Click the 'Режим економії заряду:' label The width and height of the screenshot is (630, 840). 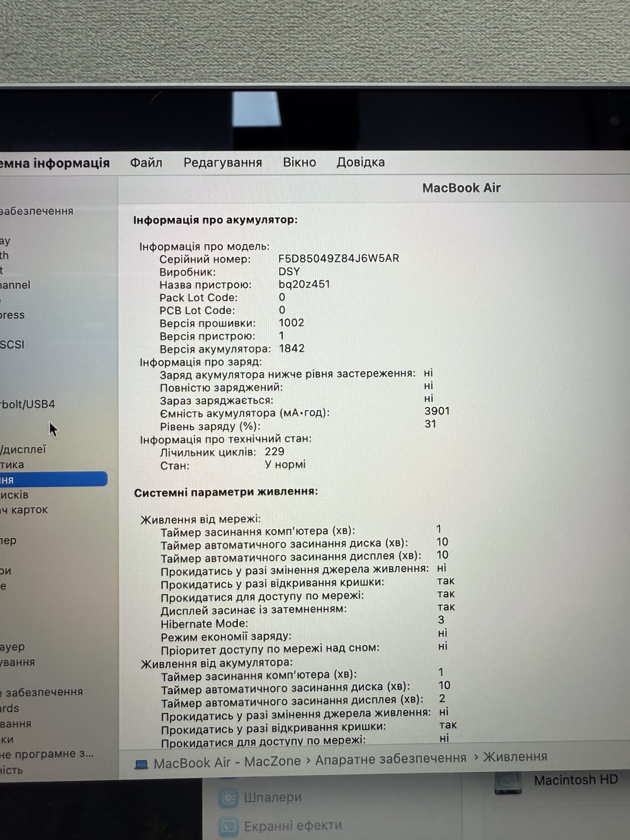(226, 637)
